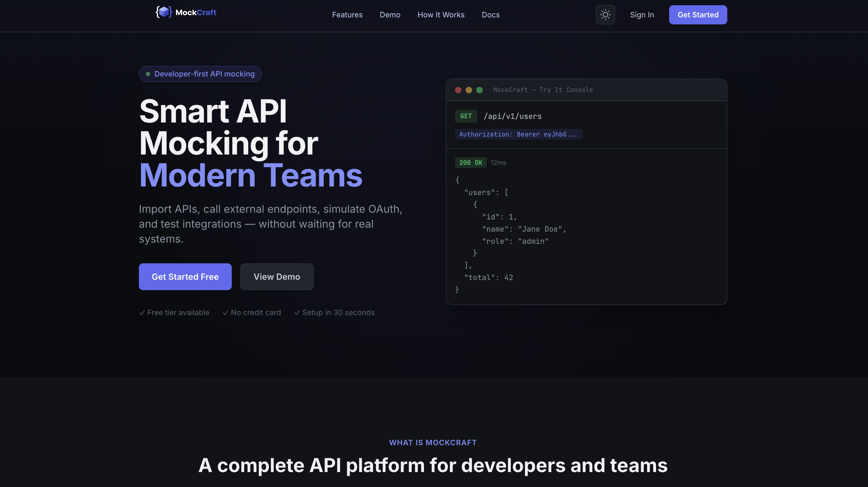Click the checkmark beside Setup in 30 seconds
Image resolution: width=868 pixels, height=487 pixels.
coord(297,313)
